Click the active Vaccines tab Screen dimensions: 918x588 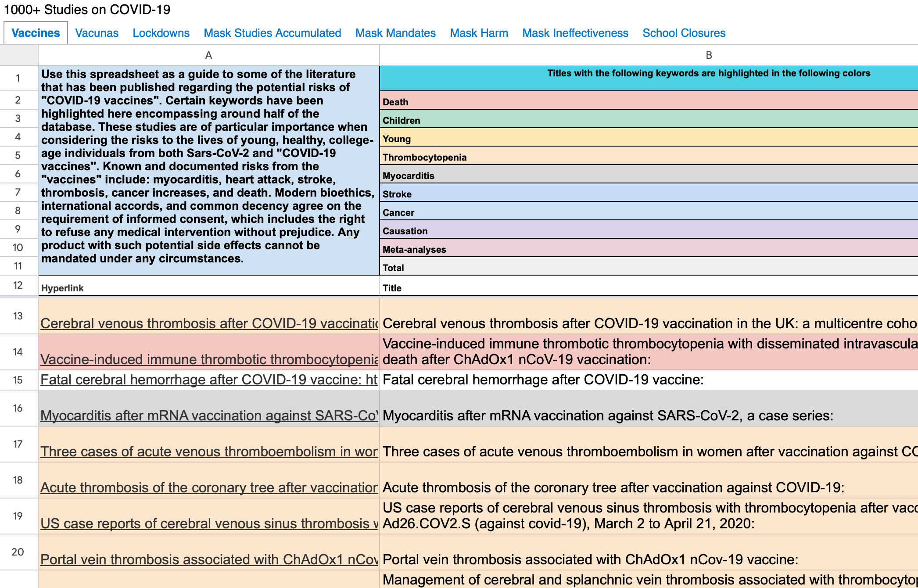[x=36, y=33]
